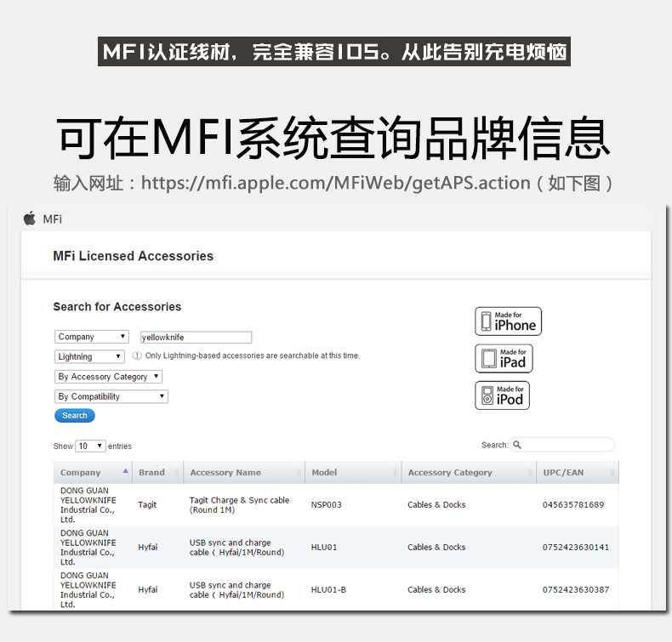Click the blue Search button
Screen dimensions: 672x642
pos(75,416)
